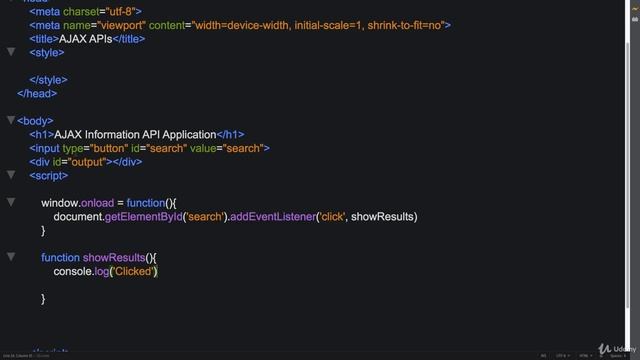
Task: Click the onload property
Action: 98,203
